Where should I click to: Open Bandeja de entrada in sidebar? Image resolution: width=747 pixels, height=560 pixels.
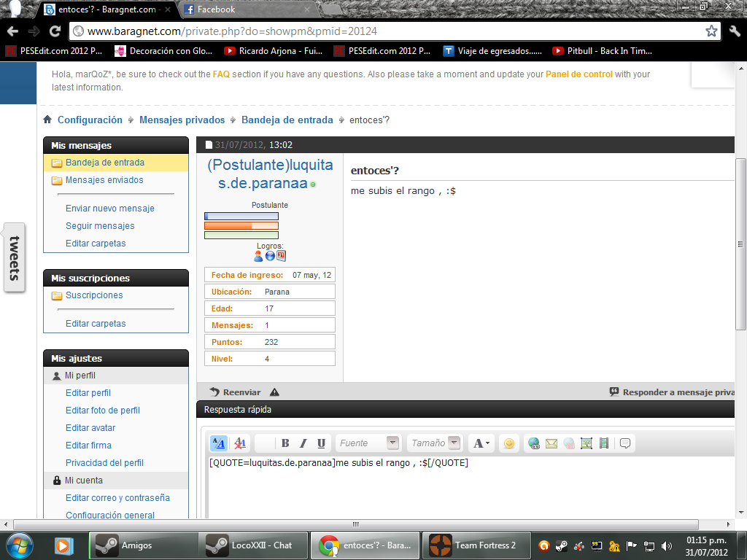coord(105,163)
